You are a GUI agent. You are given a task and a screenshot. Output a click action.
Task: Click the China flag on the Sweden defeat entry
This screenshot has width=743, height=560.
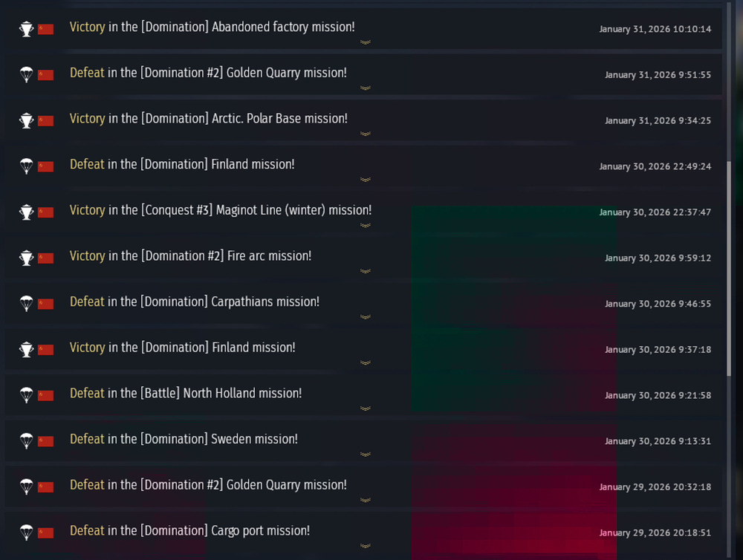point(46,440)
